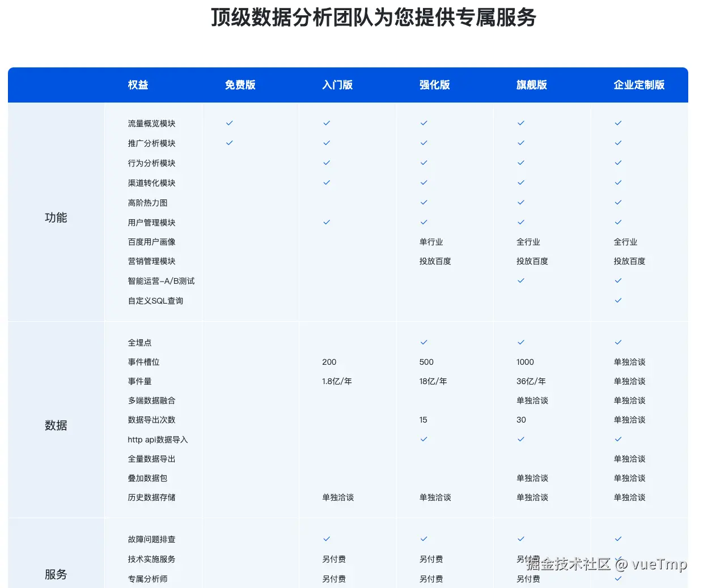
Task: Select 渠道转化模块 checkmark under 企业定制版
Action: tap(619, 182)
